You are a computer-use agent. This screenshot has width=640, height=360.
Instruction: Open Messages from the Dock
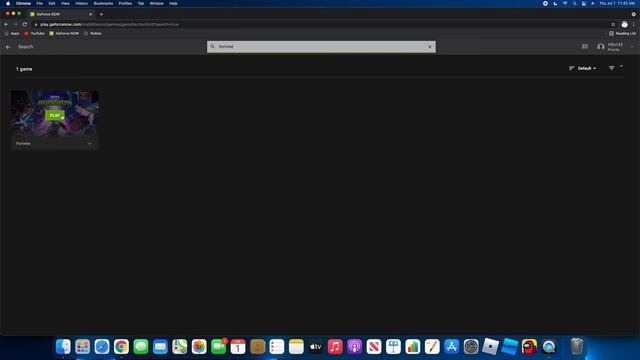pos(141,347)
